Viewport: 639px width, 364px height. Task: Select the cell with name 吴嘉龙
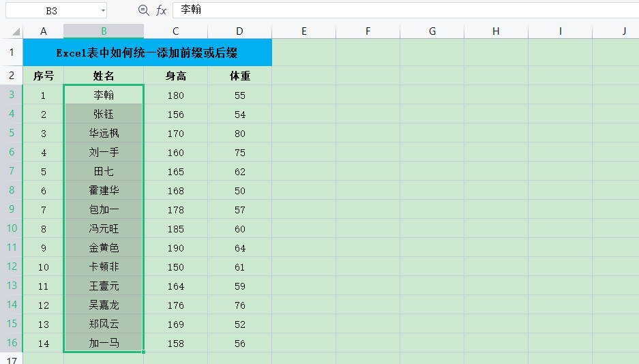click(104, 305)
